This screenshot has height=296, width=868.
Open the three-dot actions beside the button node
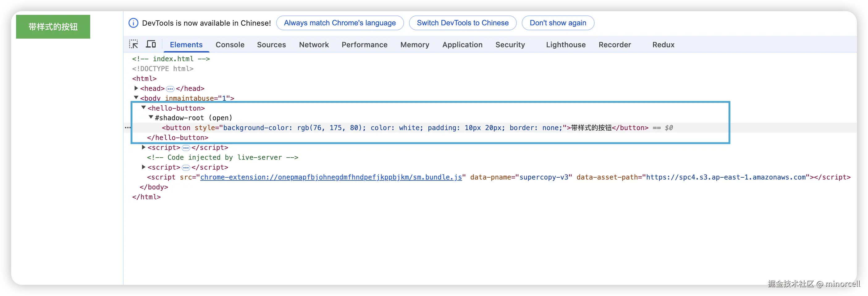click(127, 128)
